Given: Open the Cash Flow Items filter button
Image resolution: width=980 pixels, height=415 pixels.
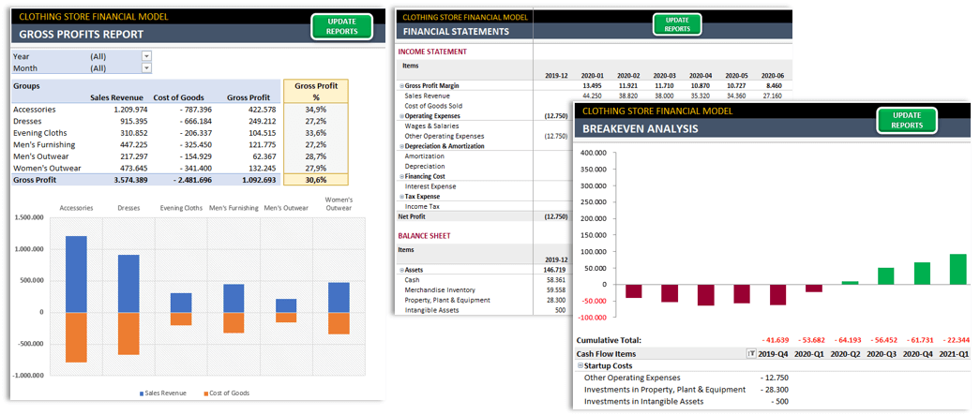Looking at the screenshot, I should [x=750, y=354].
